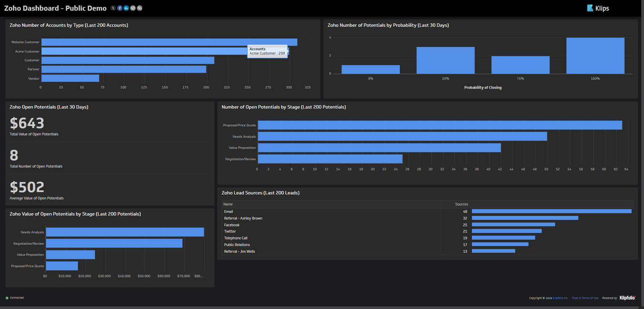Sort lead sources by Sources column header
The height and width of the screenshot is (309, 644).
pyautogui.click(x=462, y=204)
